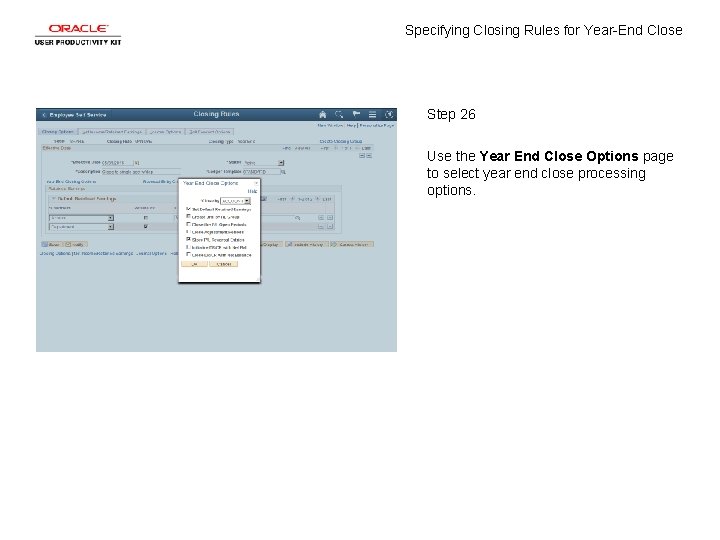The image size is (720, 540).
Task: Open the New Window link
Action: point(330,125)
